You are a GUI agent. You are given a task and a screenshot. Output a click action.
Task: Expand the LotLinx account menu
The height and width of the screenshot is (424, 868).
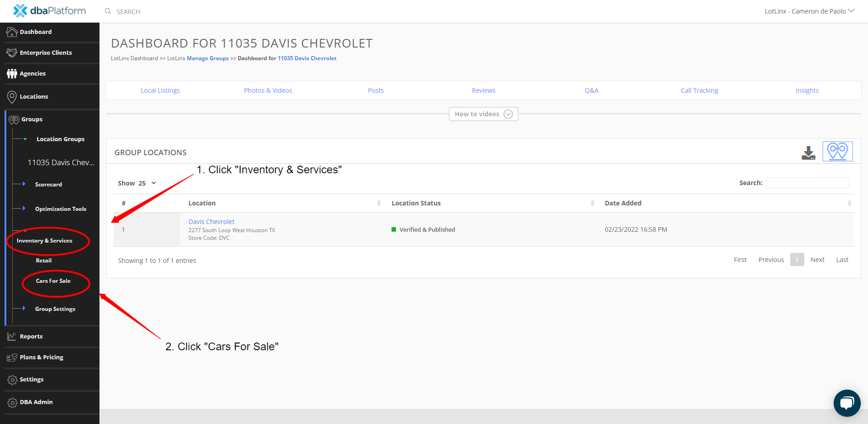809,11
